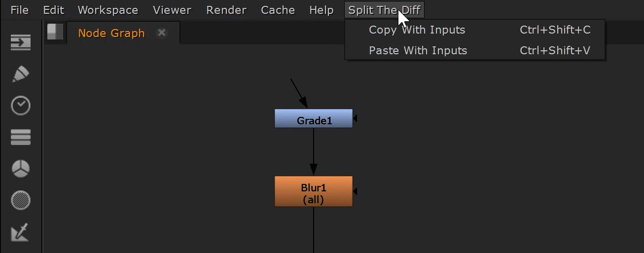Screen dimensions: 644x253
Task: Open the Keyer nodes menu icon
Action: pos(21,232)
